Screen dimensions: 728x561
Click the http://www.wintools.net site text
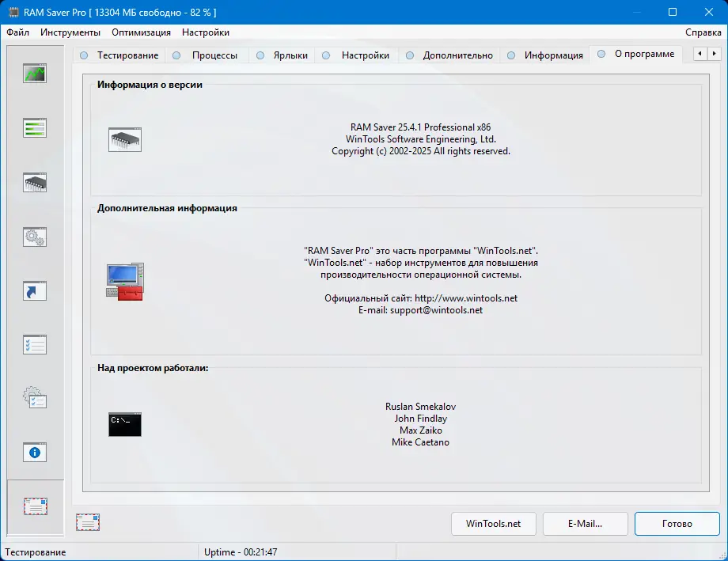(465, 298)
